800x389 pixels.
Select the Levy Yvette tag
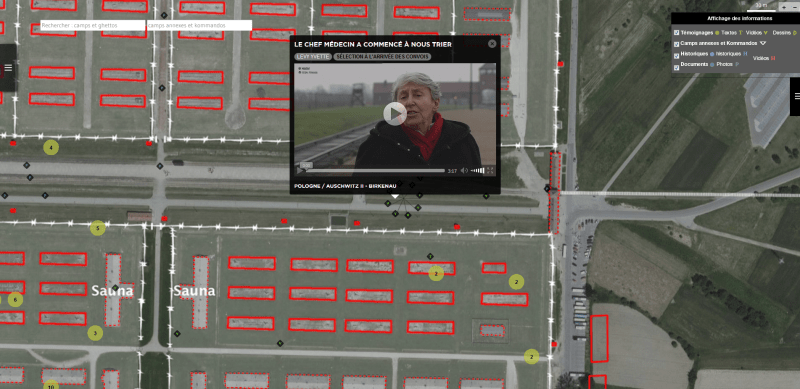[x=313, y=57]
